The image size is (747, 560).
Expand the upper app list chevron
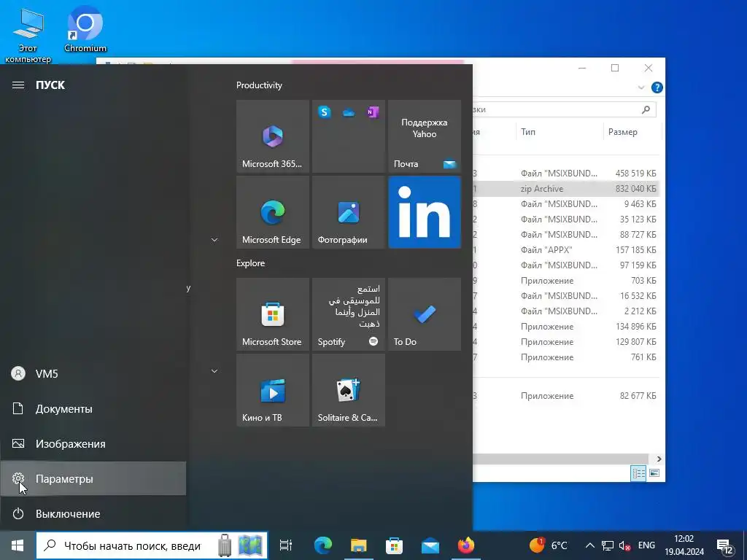coord(214,239)
